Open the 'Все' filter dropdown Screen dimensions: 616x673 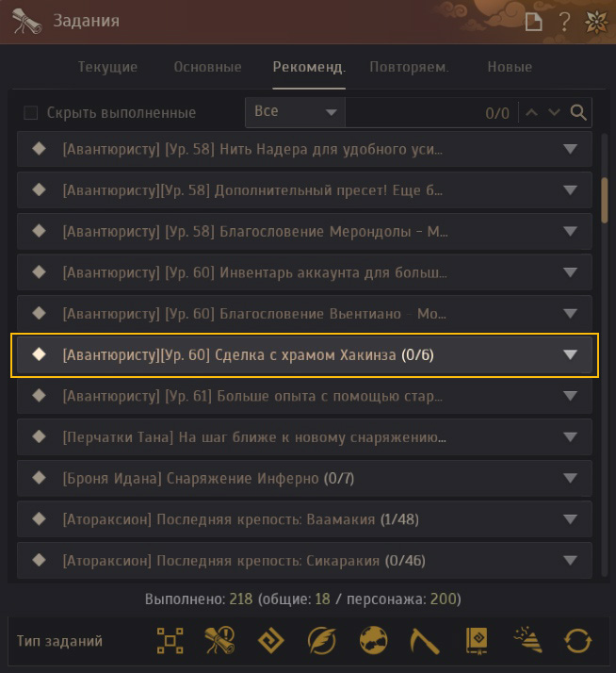point(295,112)
